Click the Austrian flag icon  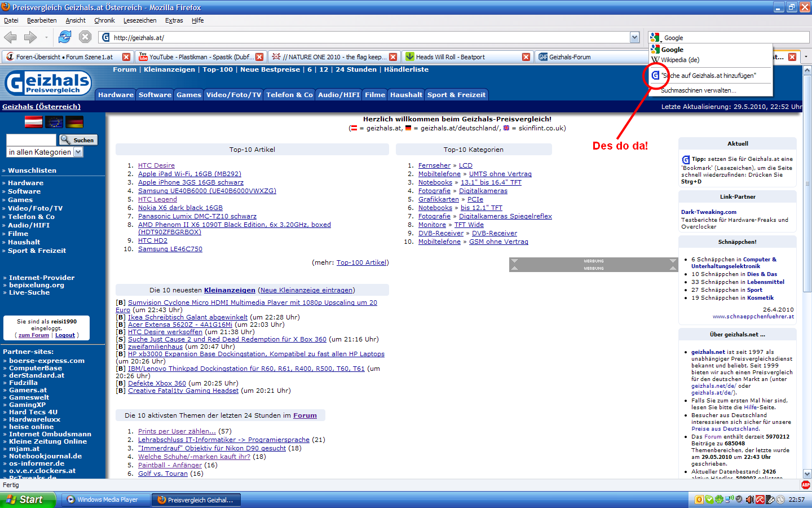[34, 122]
